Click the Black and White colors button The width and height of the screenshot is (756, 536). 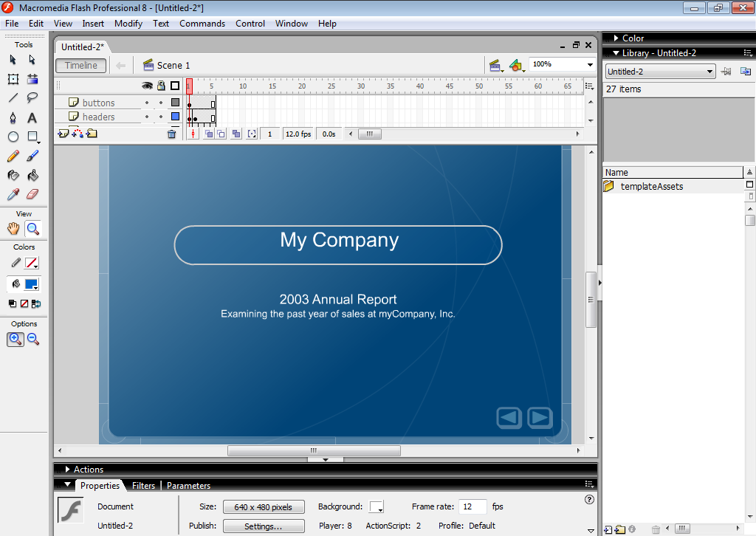coord(13,303)
